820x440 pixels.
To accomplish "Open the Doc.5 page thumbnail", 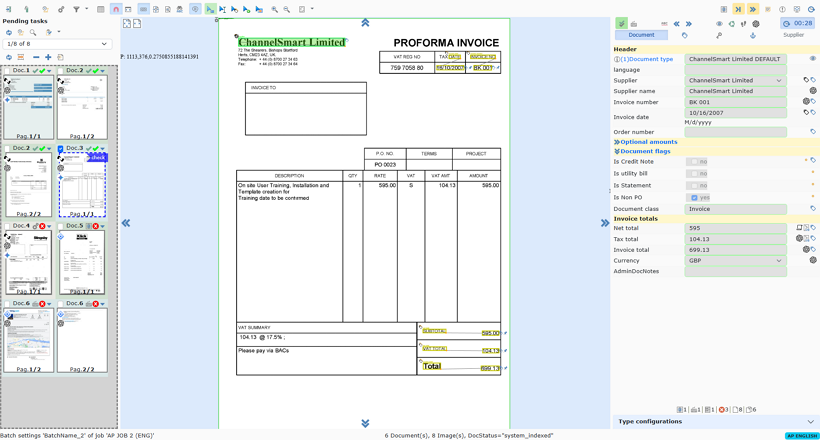I will tap(82, 263).
